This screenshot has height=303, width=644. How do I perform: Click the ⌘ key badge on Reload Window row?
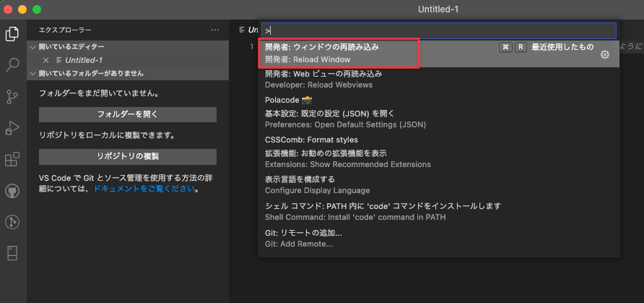[506, 47]
